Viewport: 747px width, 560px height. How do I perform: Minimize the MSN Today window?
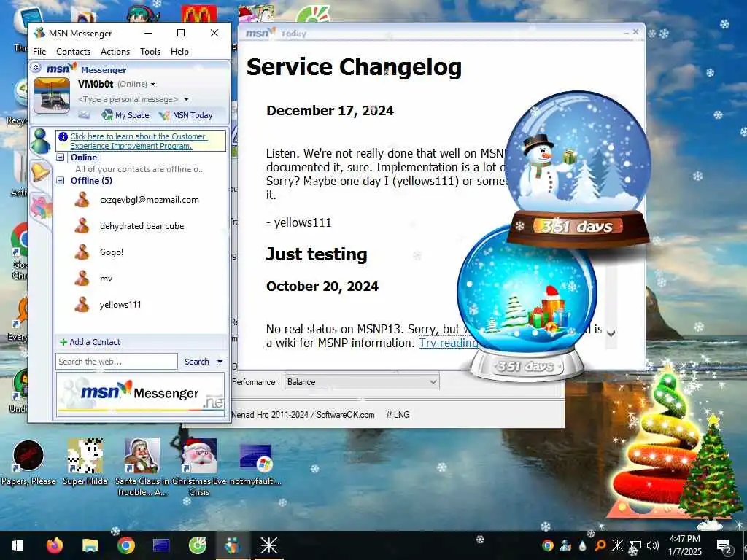626,32
